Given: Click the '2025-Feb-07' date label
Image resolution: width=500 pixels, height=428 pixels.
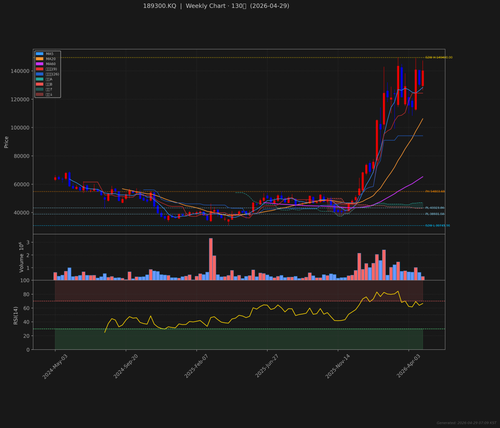Looking at the screenshot, I should point(197,366).
